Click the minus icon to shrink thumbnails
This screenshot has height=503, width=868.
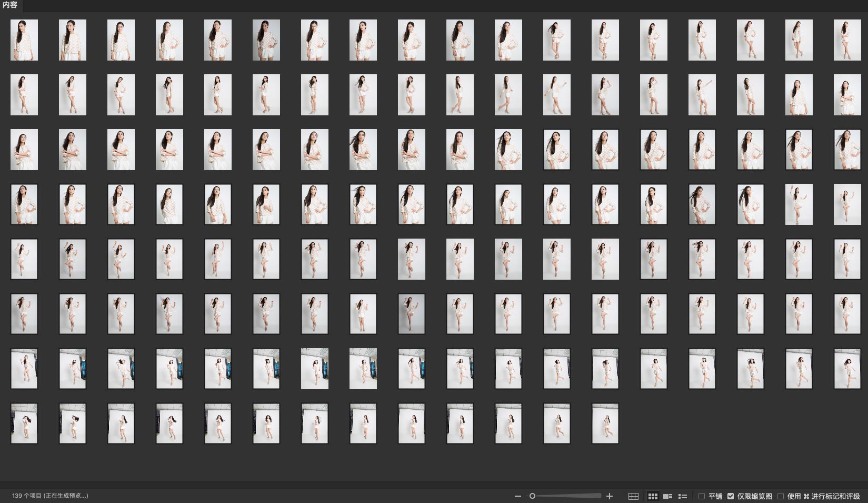click(x=518, y=496)
